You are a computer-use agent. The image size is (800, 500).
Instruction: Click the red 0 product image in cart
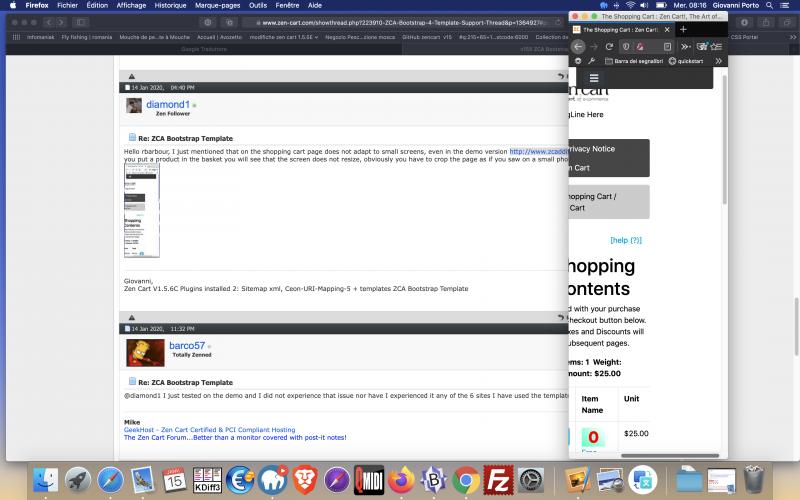[593, 437]
